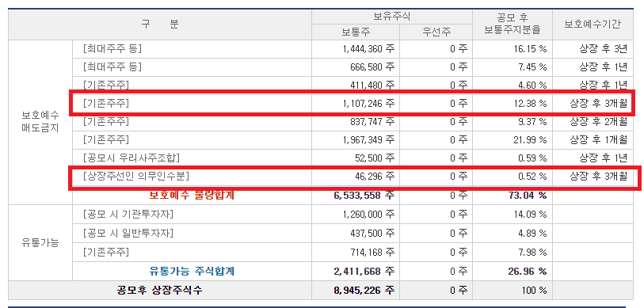Select the '6,533,558 주' total
The width and height of the screenshot is (644, 308).
point(364,196)
